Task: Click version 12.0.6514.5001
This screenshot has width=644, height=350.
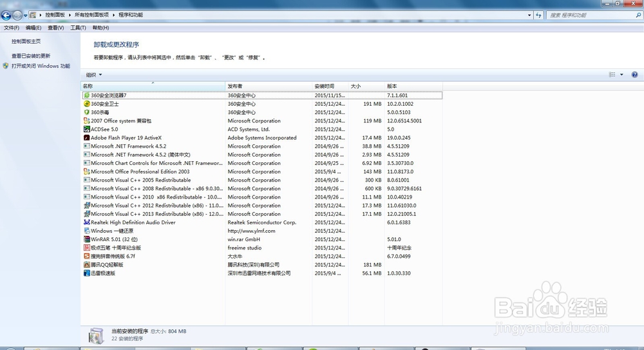Action: coord(404,121)
